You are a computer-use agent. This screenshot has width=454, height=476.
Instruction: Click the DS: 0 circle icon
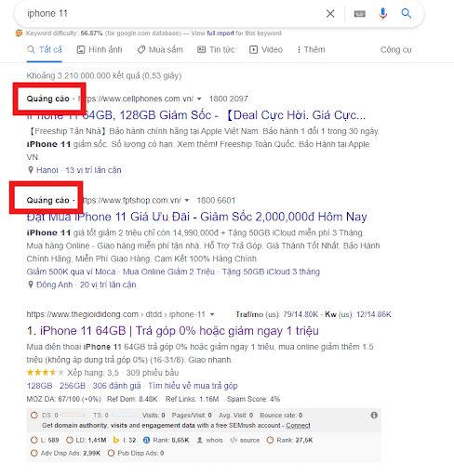coord(34,416)
